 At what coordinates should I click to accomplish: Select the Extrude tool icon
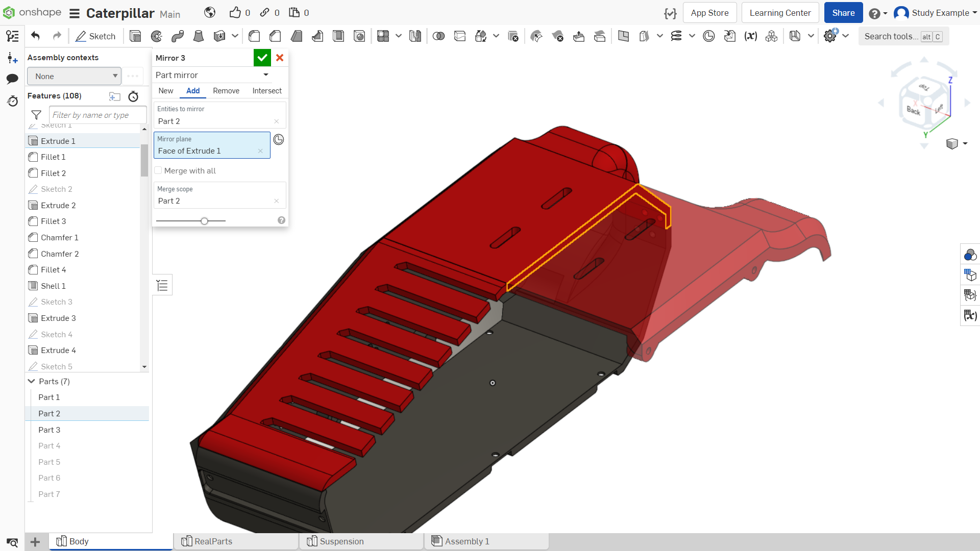[x=135, y=36]
